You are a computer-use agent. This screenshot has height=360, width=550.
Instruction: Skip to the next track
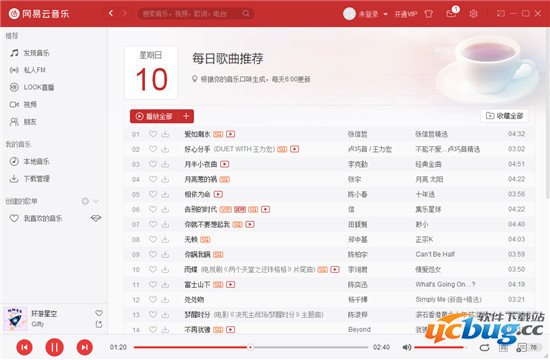coord(85,347)
